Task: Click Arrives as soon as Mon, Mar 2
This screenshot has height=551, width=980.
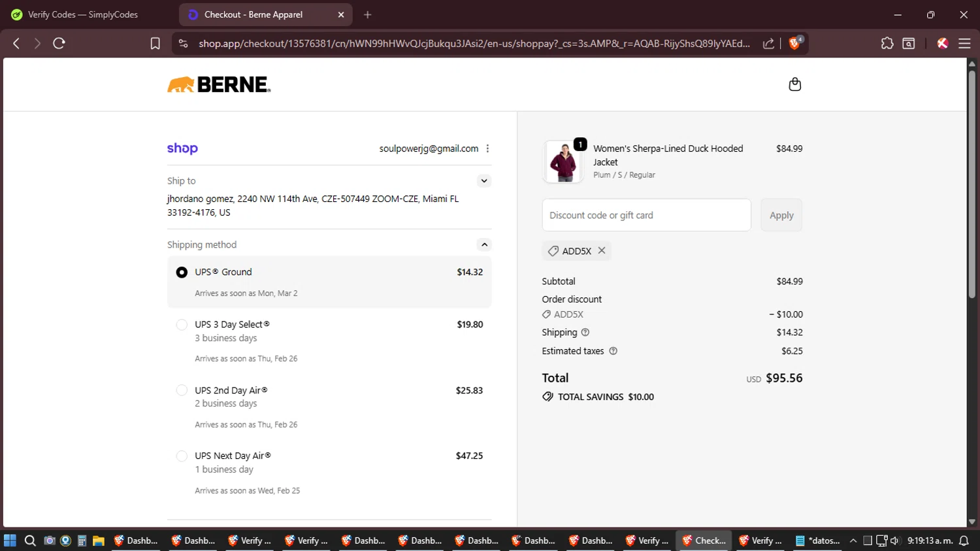Action: click(246, 293)
